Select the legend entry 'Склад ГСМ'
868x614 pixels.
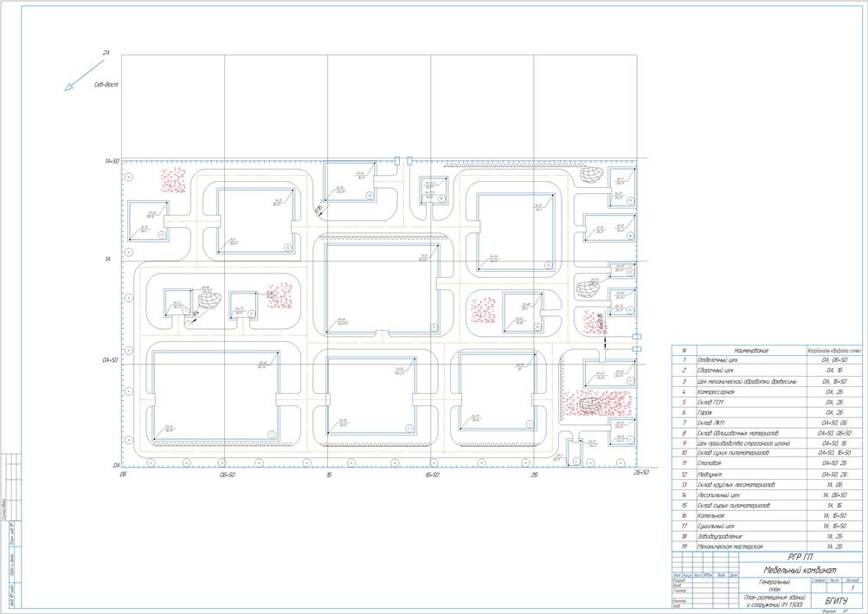click(x=710, y=403)
